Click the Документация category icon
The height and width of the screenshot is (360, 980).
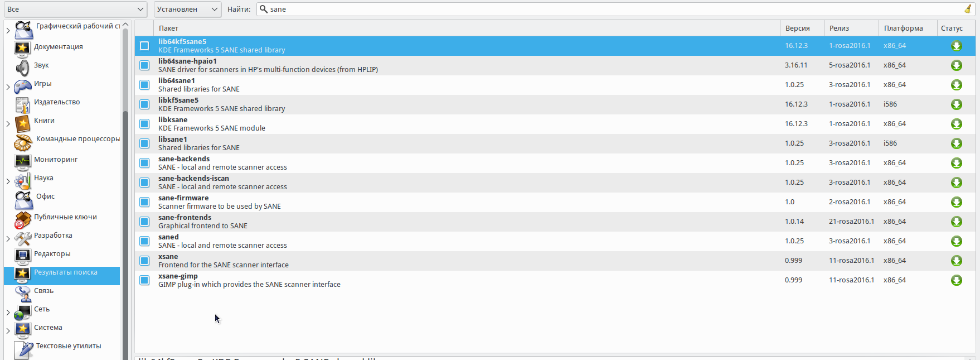pos(22,48)
